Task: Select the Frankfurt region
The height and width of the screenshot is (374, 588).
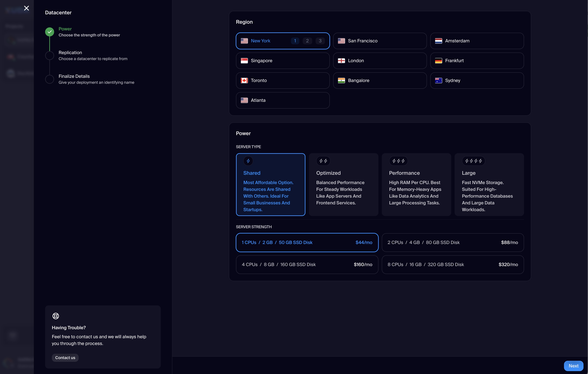Action: point(477,61)
